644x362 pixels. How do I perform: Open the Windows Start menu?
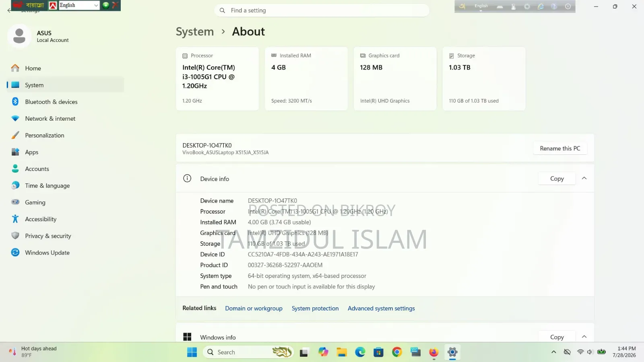click(x=192, y=352)
